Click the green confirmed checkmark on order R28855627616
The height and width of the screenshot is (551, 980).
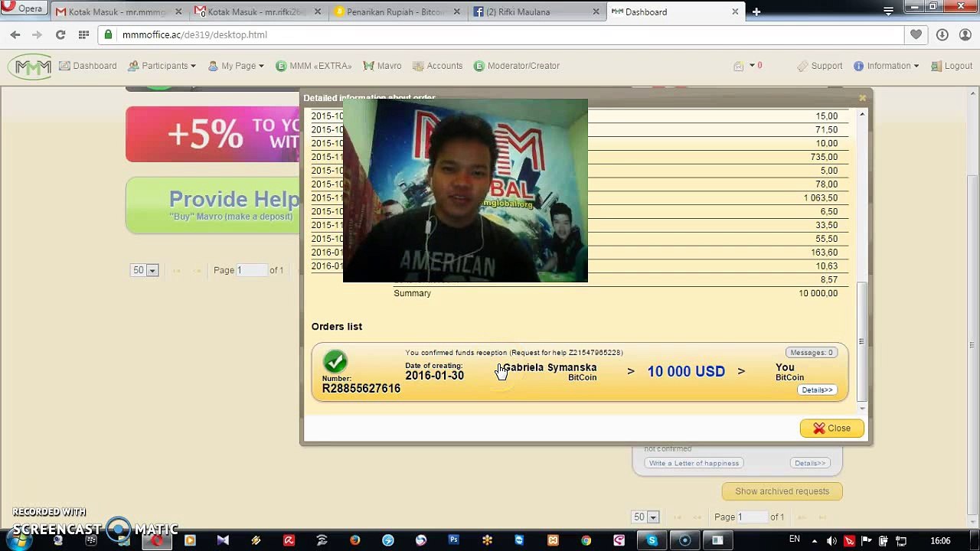pyautogui.click(x=335, y=361)
